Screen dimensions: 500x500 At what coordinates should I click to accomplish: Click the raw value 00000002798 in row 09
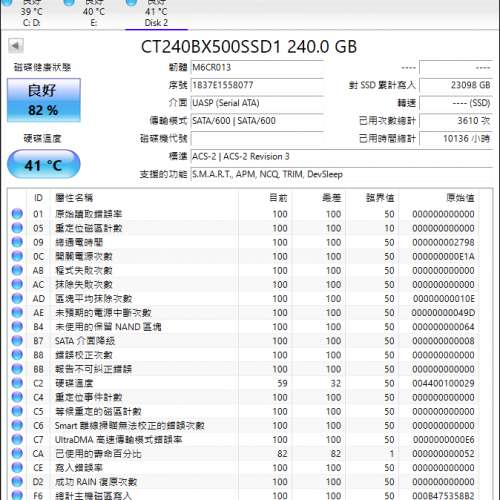(x=443, y=242)
